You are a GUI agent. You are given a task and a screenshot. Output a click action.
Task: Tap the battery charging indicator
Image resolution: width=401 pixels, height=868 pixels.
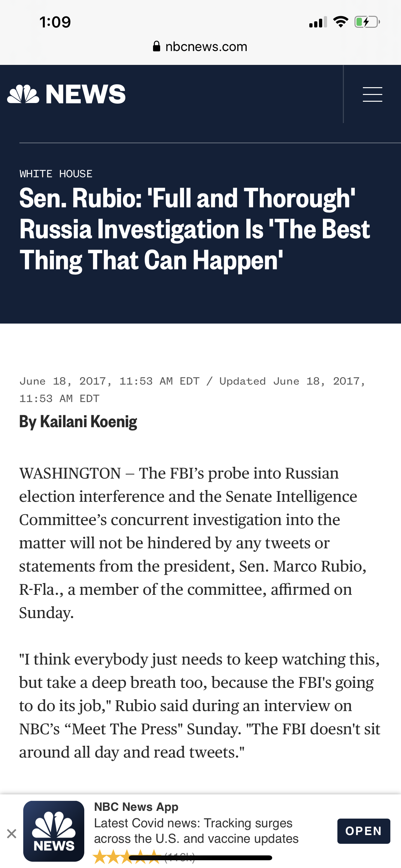[367, 22]
